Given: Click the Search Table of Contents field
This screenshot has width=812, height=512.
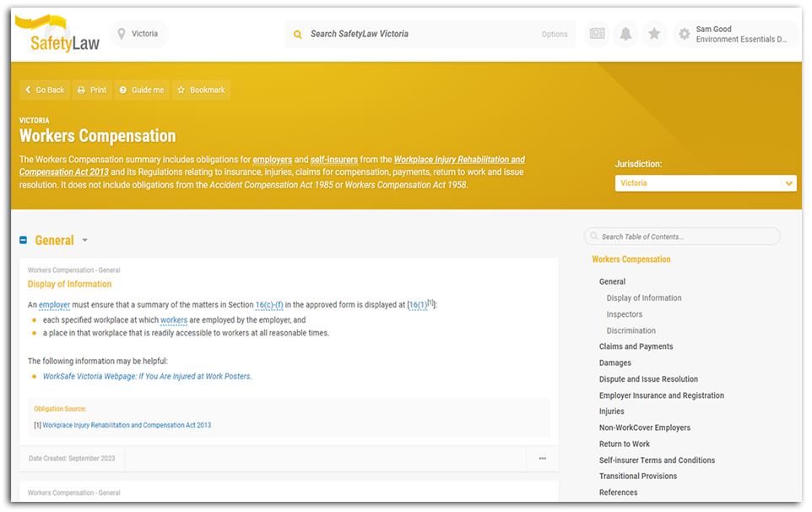Looking at the screenshot, I should 682,237.
